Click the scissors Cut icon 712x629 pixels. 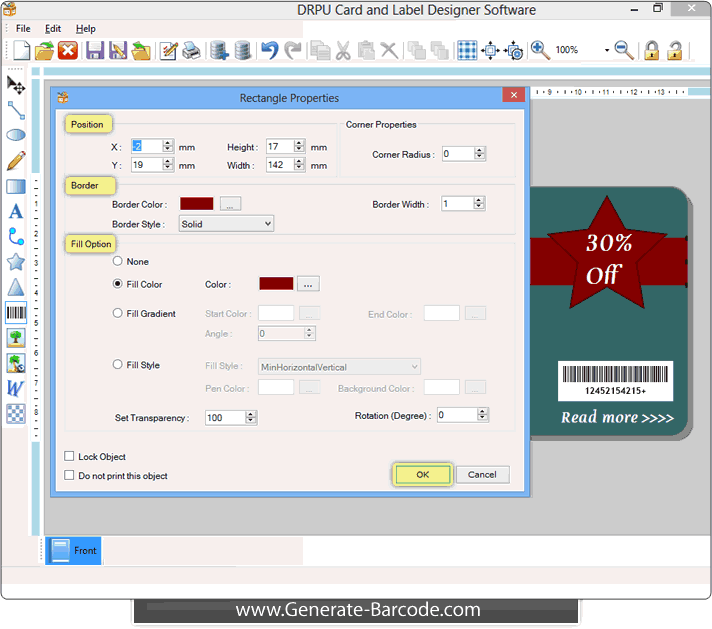(343, 50)
